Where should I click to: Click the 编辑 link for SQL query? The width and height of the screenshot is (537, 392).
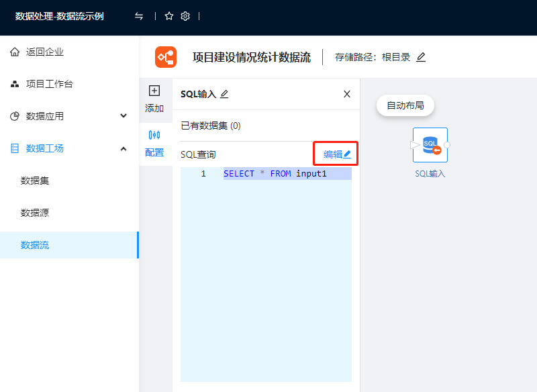(337, 154)
